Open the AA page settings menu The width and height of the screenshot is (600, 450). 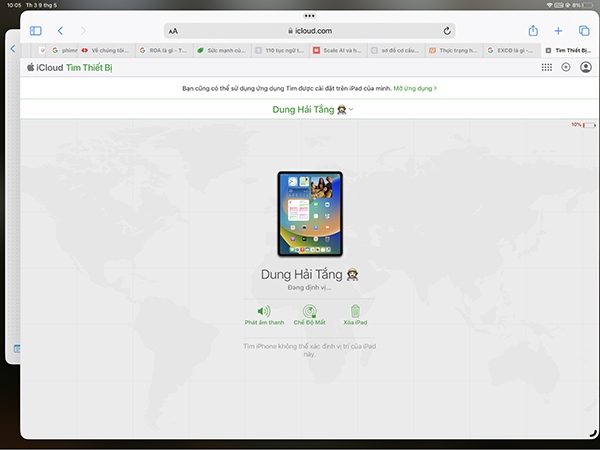174,31
